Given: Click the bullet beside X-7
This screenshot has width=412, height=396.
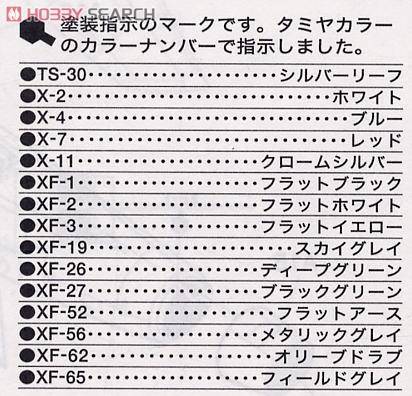Looking at the screenshot, I should [27, 139].
